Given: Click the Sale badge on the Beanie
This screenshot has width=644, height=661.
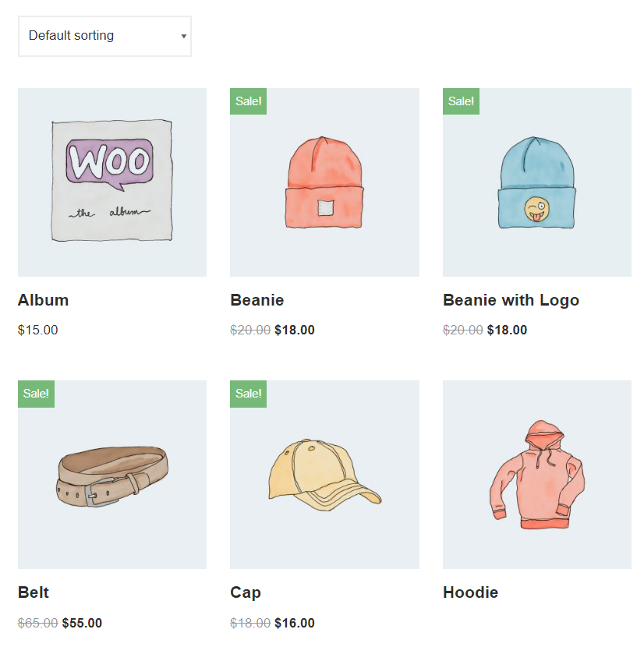Looking at the screenshot, I should [x=248, y=101].
